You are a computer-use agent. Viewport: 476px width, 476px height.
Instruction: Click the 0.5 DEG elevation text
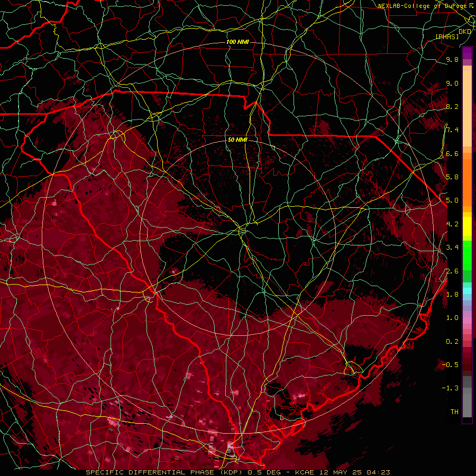click(265, 472)
